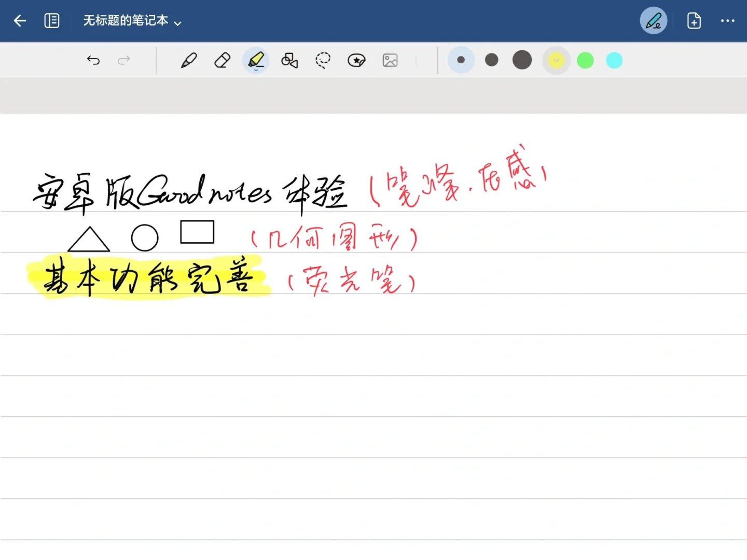This screenshot has height=560, width=747.
Task: Redo the last undone stroke
Action: click(124, 60)
